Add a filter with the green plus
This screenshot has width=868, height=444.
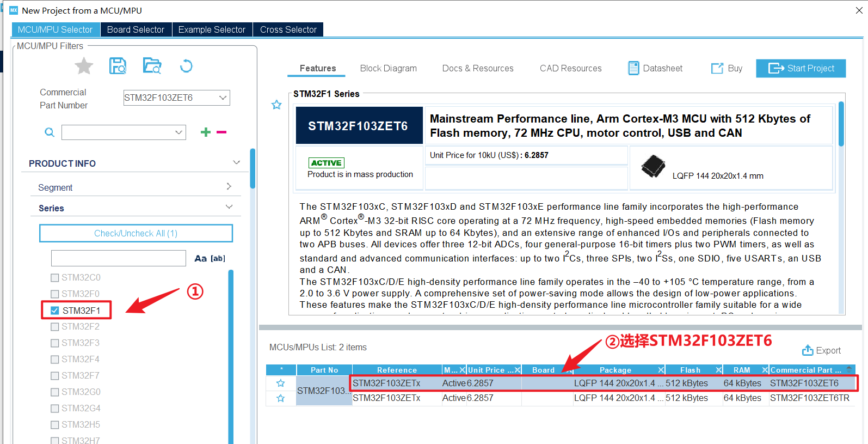[206, 132]
